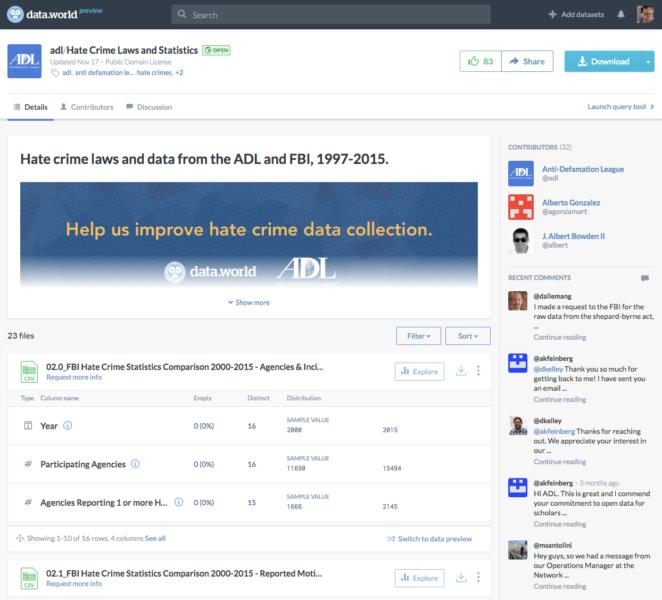Switch to the Details tab
This screenshot has height=600, width=662.
click(30, 107)
